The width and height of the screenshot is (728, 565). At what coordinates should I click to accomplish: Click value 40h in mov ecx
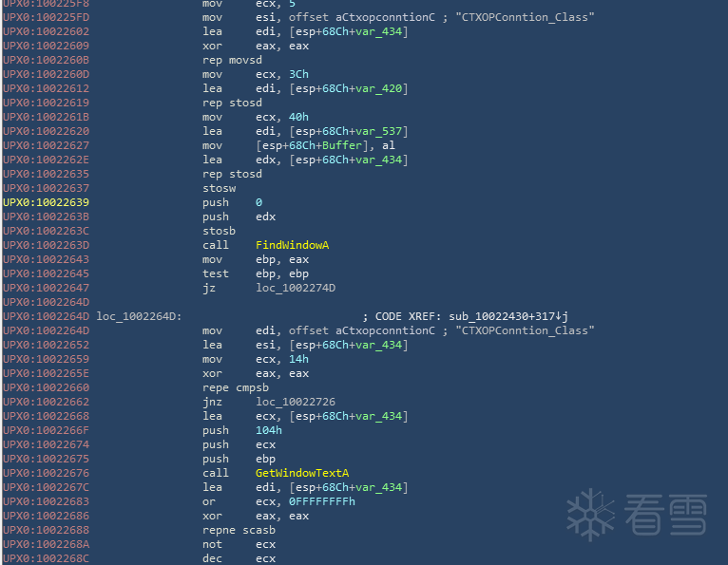pyautogui.click(x=298, y=117)
